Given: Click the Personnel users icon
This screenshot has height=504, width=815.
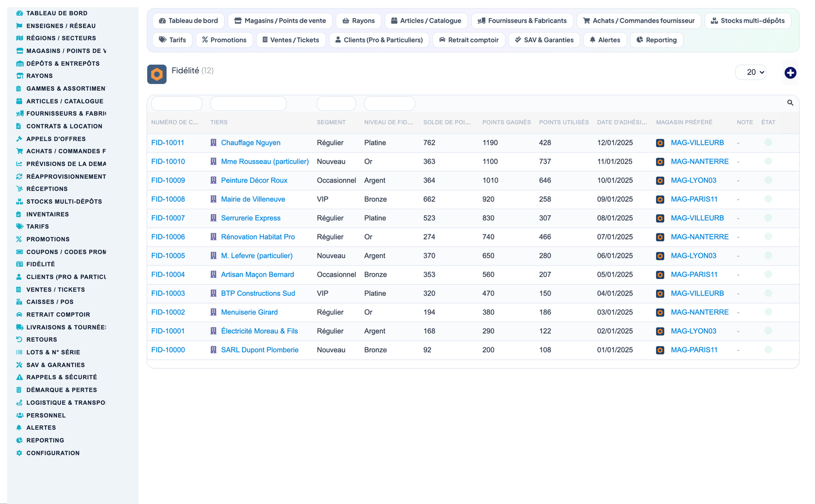Looking at the screenshot, I should (20, 415).
